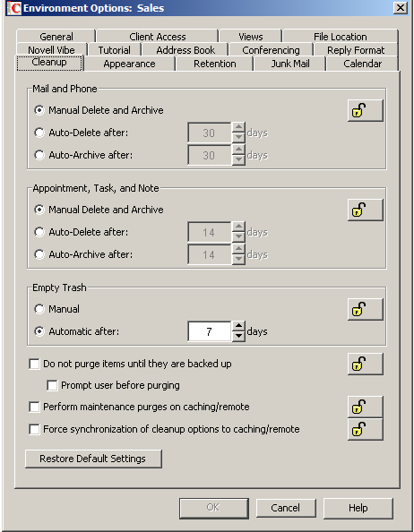The height and width of the screenshot is (532, 414).
Task: Switch to the File Location tab
Action: point(340,37)
